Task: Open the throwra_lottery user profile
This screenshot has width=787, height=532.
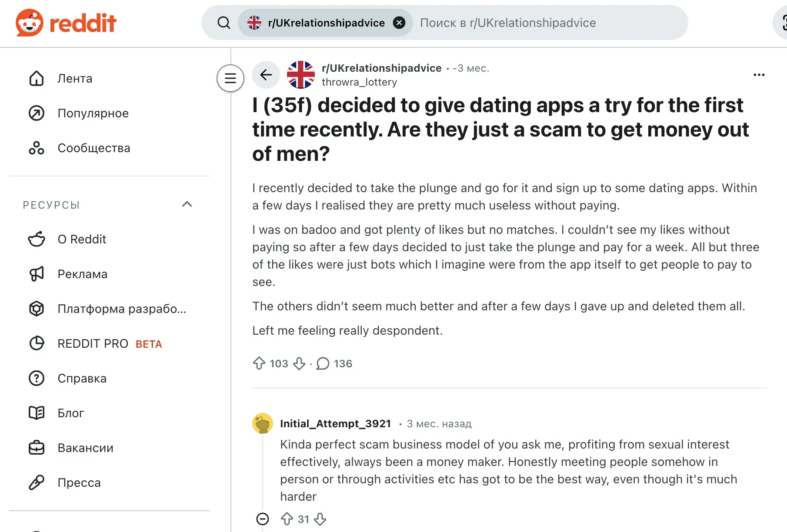Action: point(359,82)
